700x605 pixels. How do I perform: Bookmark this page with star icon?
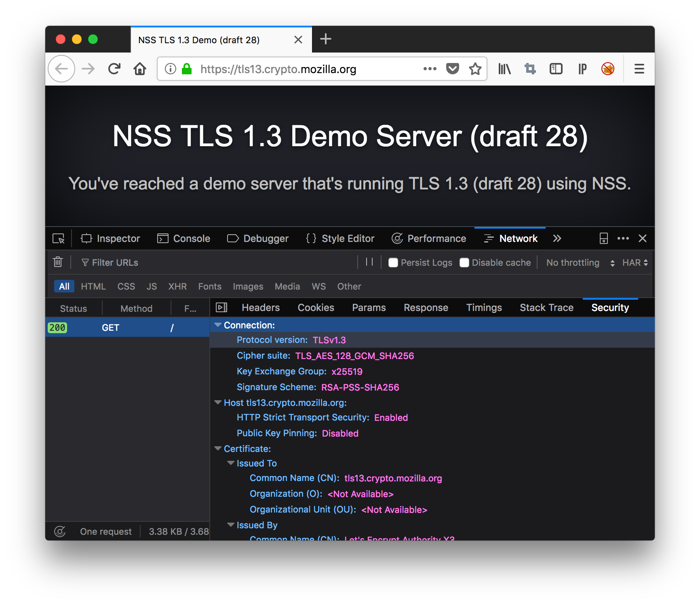[x=475, y=69]
